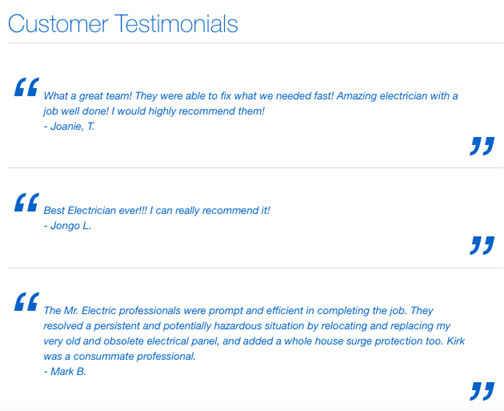Click the Mr. Electric professionals testimonial text
The width and height of the screenshot is (504, 411).
(x=254, y=333)
